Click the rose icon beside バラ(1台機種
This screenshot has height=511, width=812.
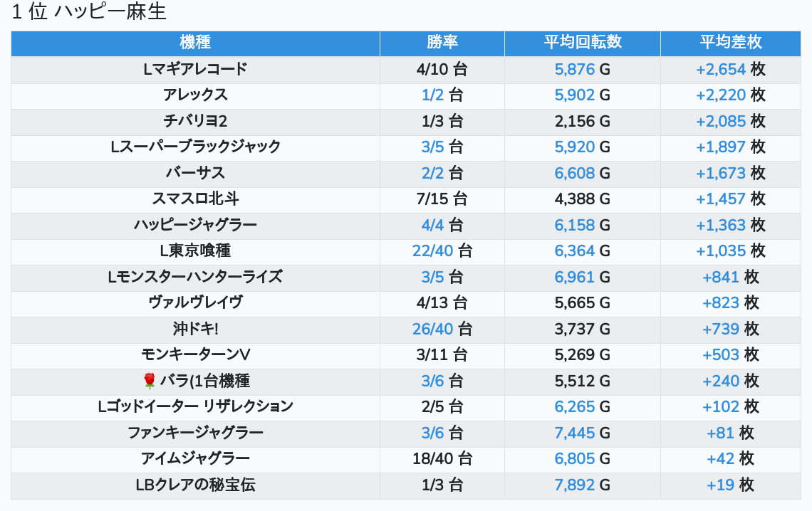click(150, 381)
